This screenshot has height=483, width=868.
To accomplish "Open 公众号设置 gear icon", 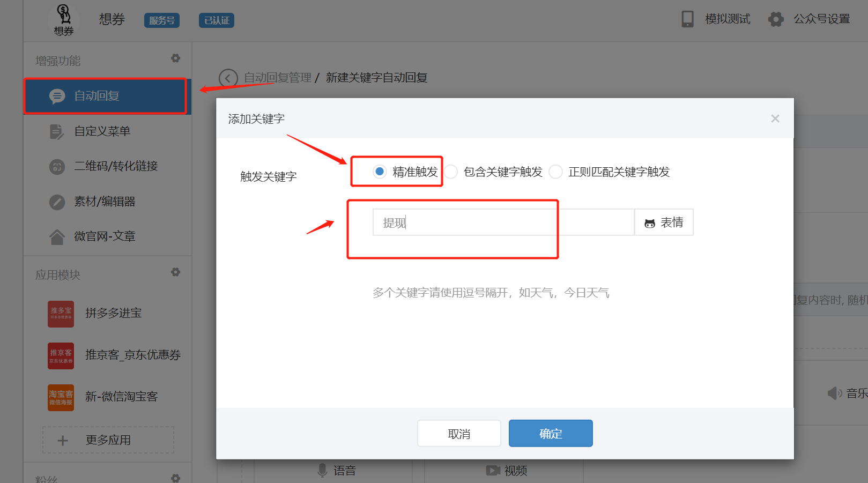I will point(776,19).
